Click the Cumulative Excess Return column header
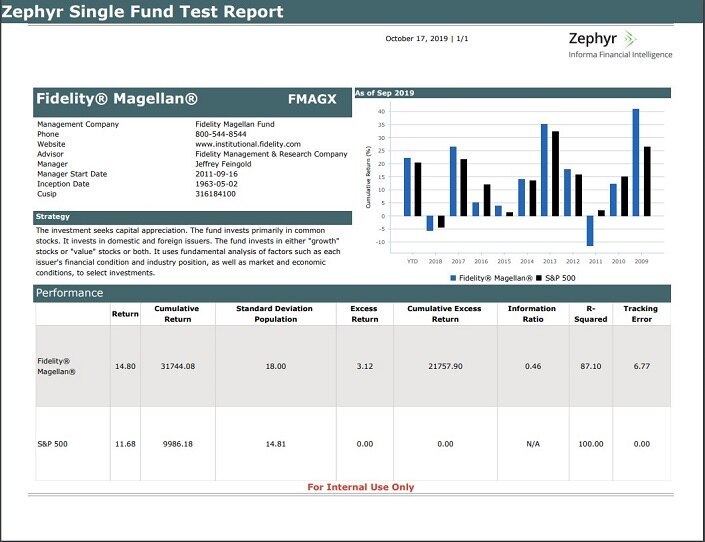Viewport: 705px width, 542px height. (445, 314)
